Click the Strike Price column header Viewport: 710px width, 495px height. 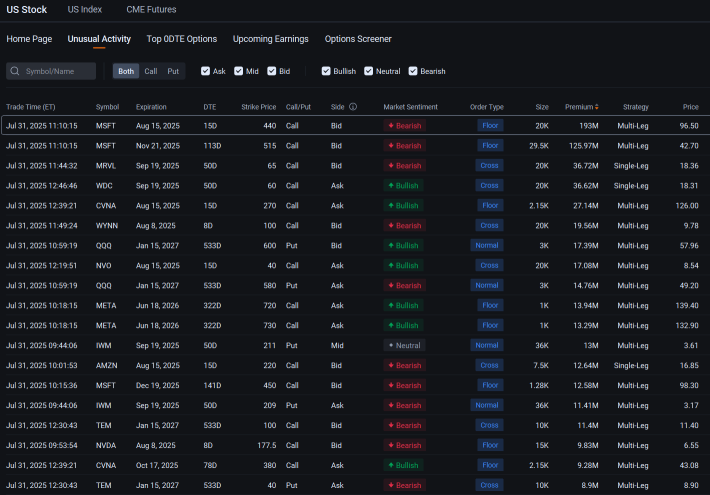click(x=259, y=107)
